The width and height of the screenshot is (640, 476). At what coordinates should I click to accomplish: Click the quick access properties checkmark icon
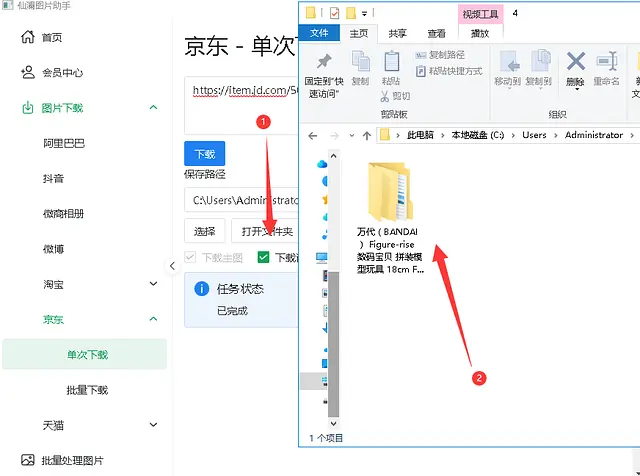334,13
